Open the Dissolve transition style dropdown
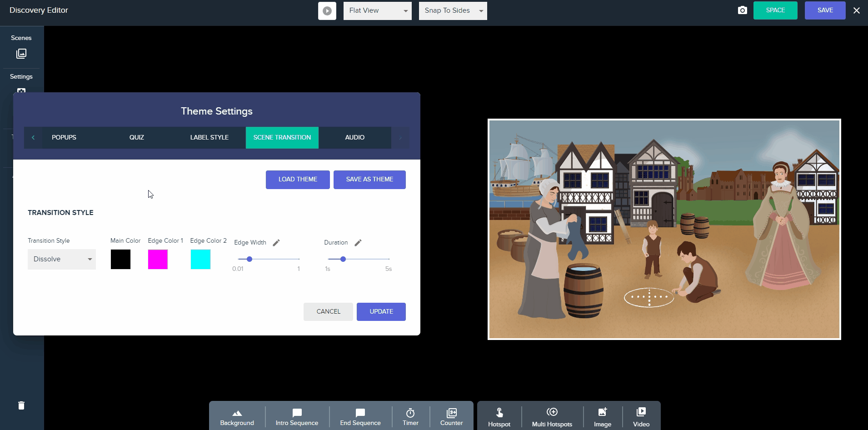Viewport: 868px width, 430px height. click(62, 259)
